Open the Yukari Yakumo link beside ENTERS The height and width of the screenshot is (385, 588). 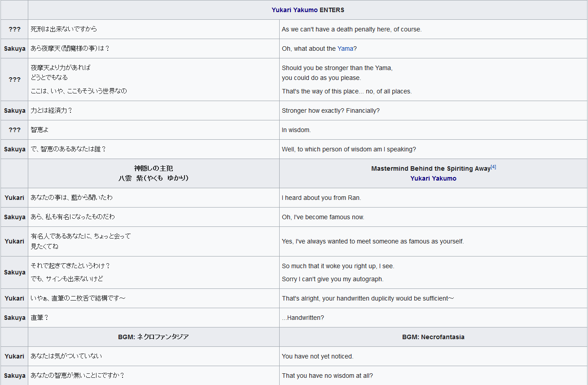click(x=295, y=10)
